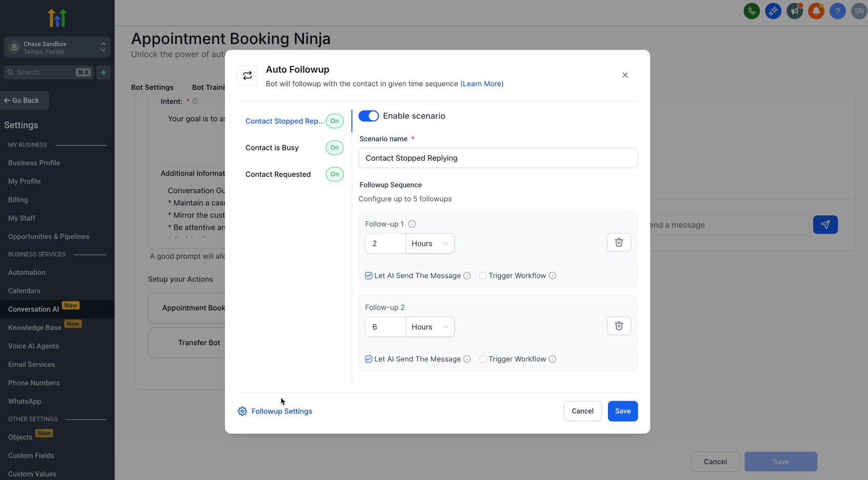The image size is (868, 480).
Task: Expand the Chase Sandbox account switcher
Action: tap(57, 47)
